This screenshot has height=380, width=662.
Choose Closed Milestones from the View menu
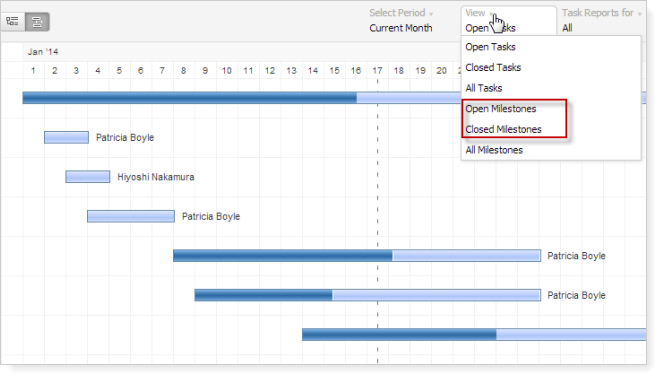(x=551, y=130)
